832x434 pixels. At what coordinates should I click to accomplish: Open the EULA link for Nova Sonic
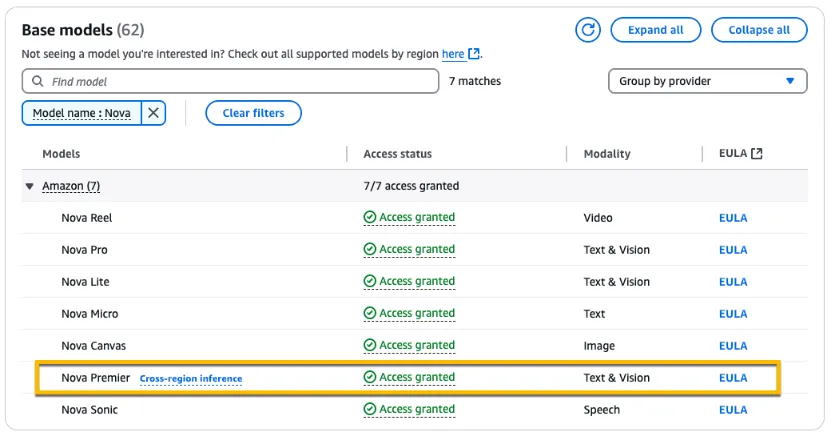pos(733,410)
